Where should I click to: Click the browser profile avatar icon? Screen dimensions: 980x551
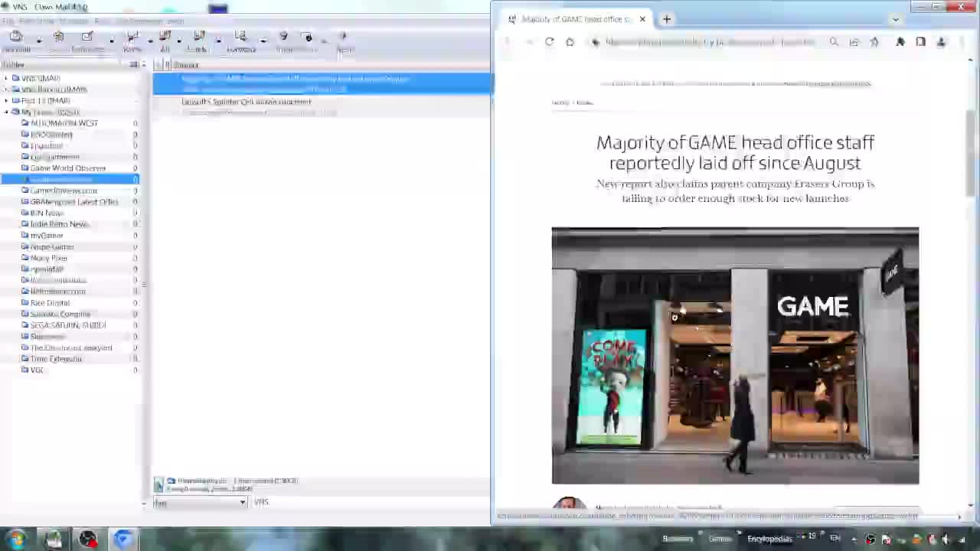pyautogui.click(x=941, y=42)
